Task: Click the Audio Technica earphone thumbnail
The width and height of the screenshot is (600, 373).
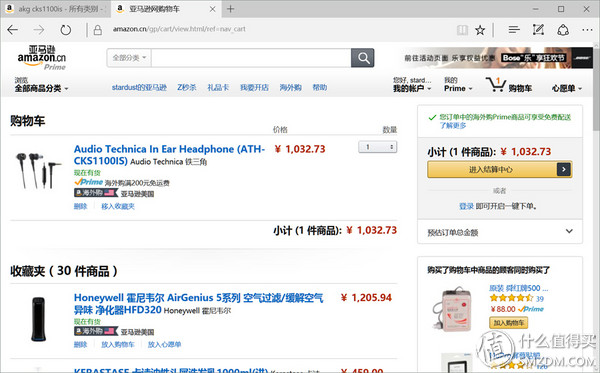Action: 38,170
